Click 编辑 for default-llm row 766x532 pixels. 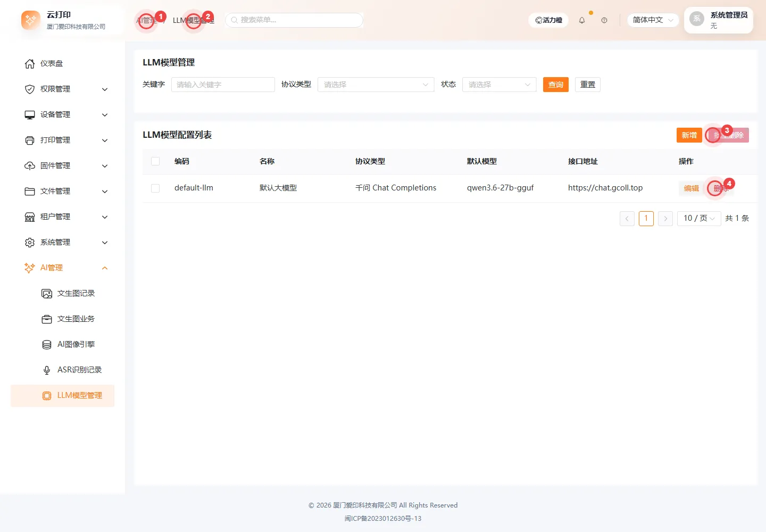[x=692, y=188]
